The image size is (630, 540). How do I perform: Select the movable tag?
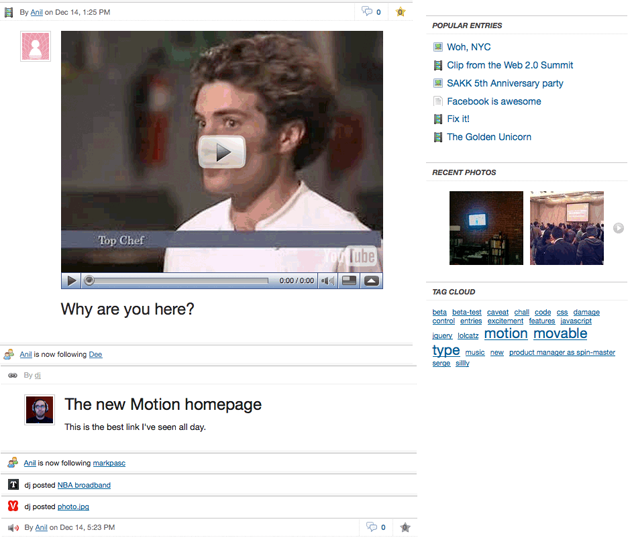(560, 333)
